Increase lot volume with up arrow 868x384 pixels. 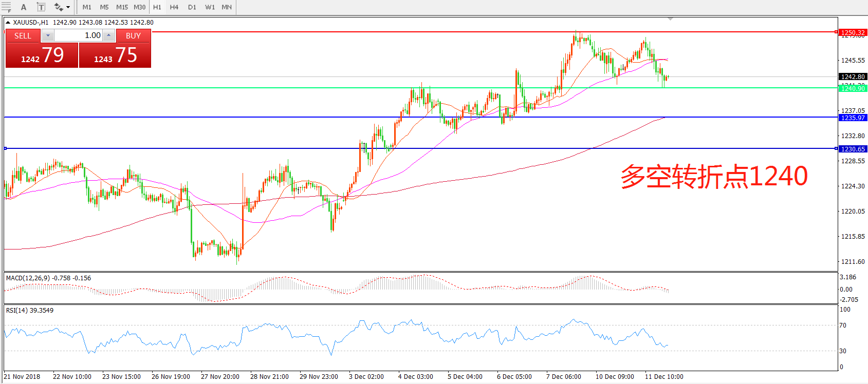coord(108,35)
